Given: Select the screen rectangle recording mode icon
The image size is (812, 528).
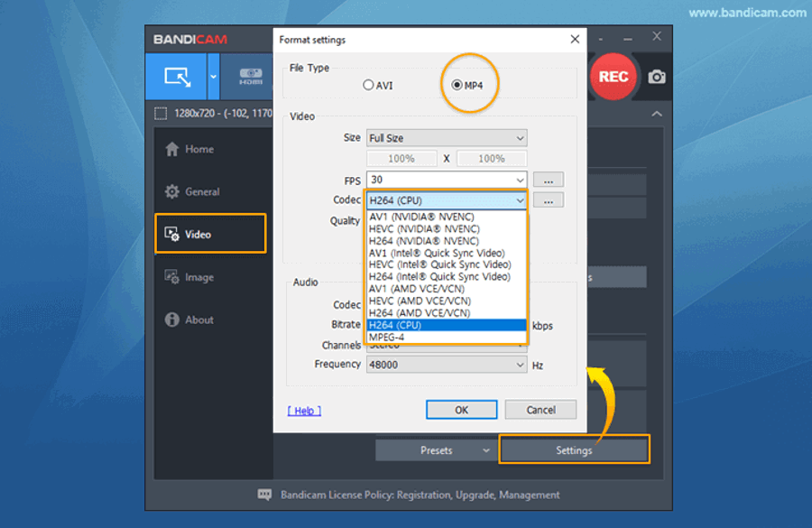Looking at the screenshot, I should [177, 77].
